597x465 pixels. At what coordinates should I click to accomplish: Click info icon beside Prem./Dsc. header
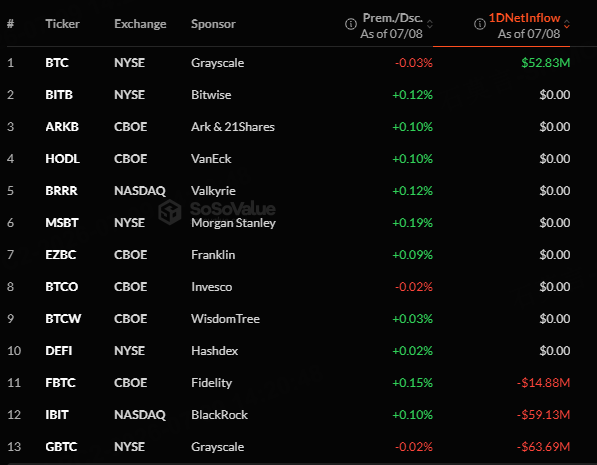point(351,24)
